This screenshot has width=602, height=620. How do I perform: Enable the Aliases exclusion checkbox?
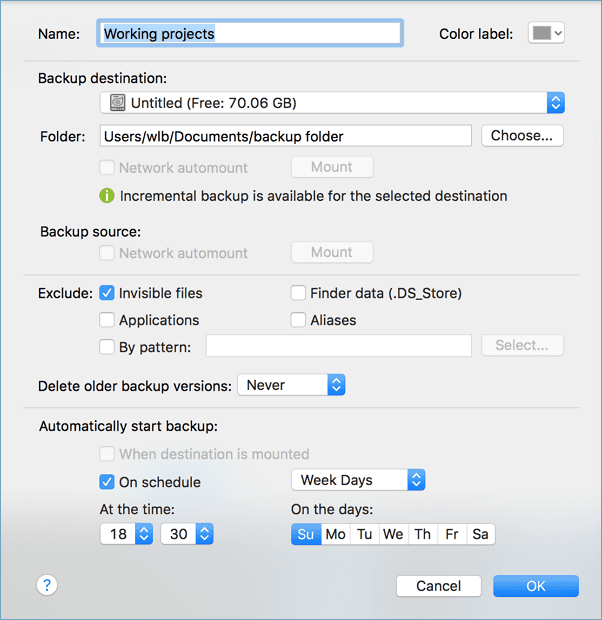click(298, 320)
